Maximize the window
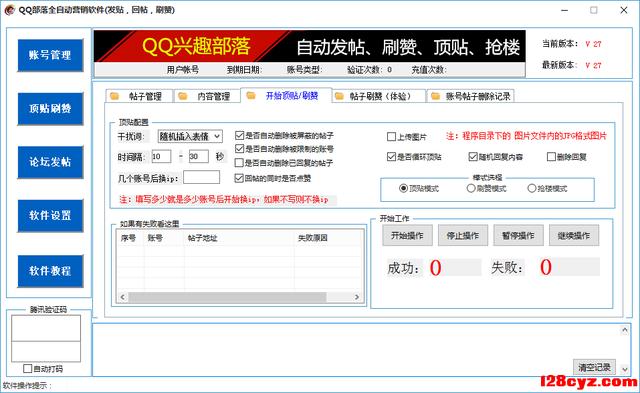The width and height of the screenshot is (640, 393). pyautogui.click(x=594, y=10)
